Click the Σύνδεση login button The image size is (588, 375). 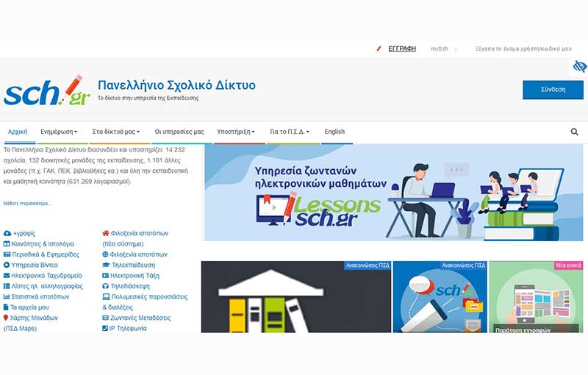click(553, 90)
